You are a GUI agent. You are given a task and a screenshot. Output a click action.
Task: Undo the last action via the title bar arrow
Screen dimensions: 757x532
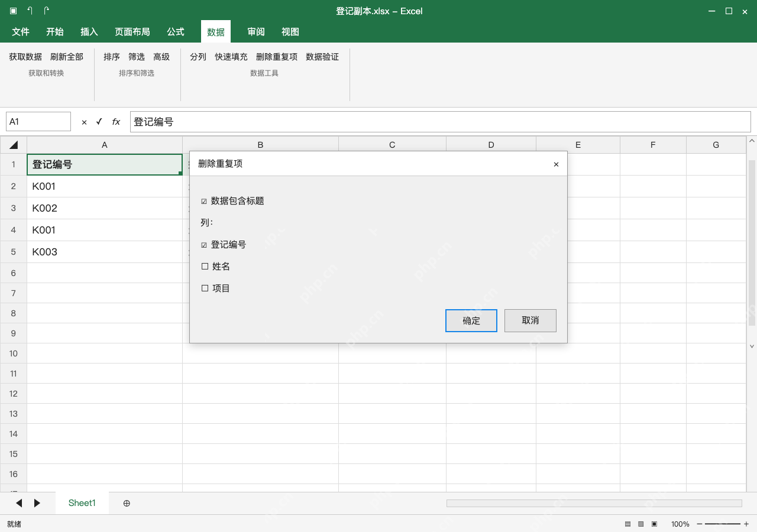[30, 11]
